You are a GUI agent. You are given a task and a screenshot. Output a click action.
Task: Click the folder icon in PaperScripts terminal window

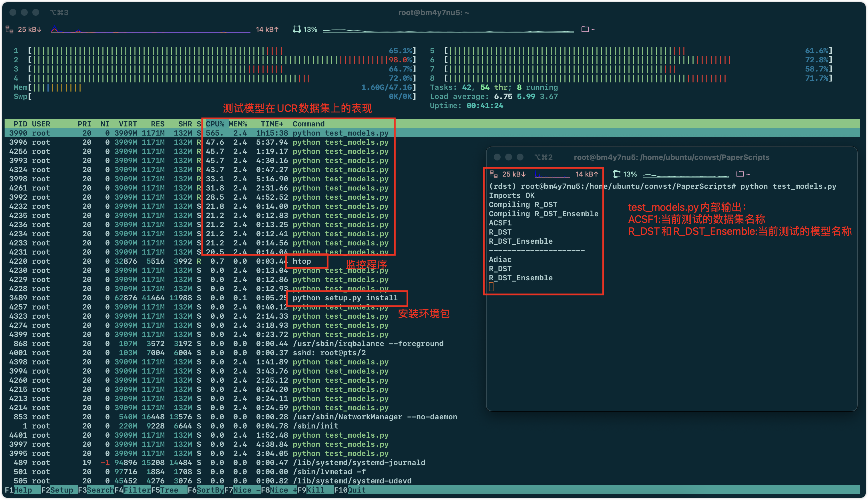pos(740,174)
